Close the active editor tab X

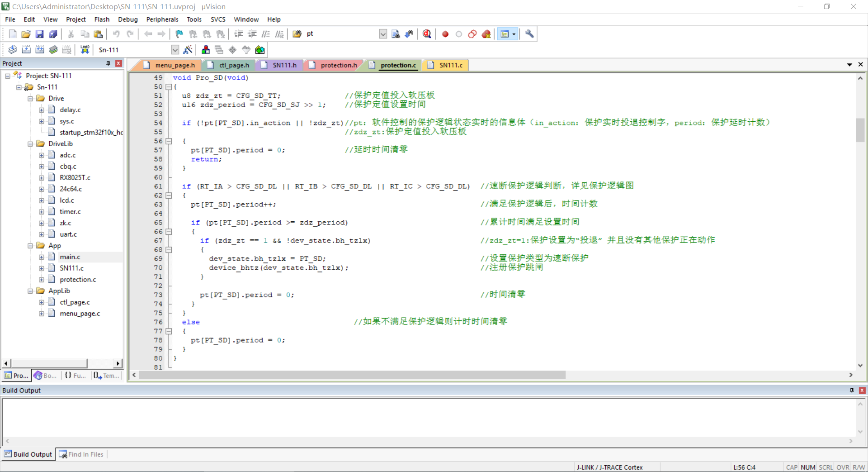(861, 65)
